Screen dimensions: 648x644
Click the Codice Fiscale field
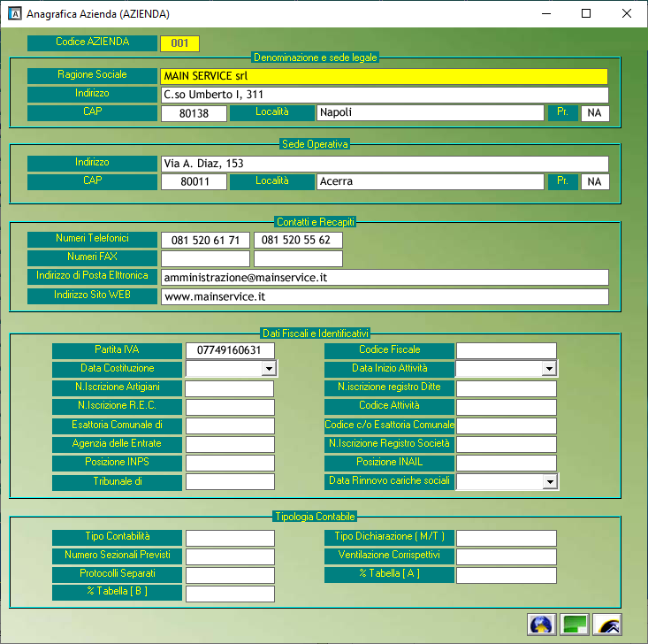[x=507, y=350]
